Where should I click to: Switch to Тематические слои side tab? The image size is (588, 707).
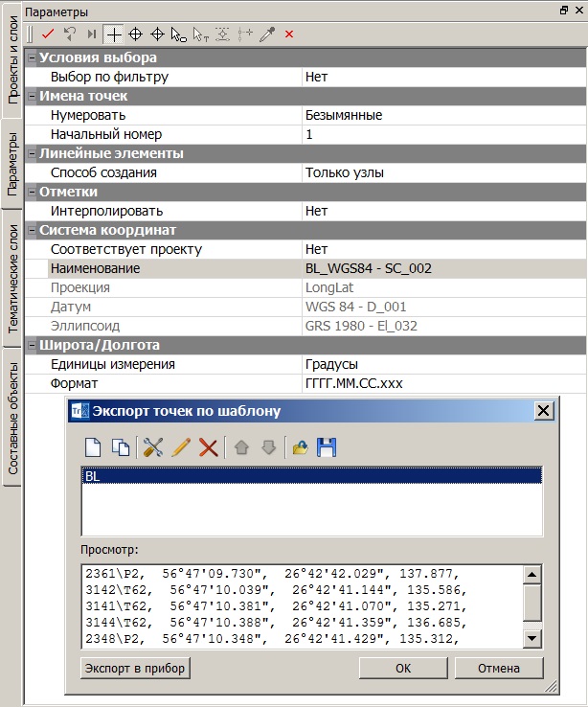12,279
